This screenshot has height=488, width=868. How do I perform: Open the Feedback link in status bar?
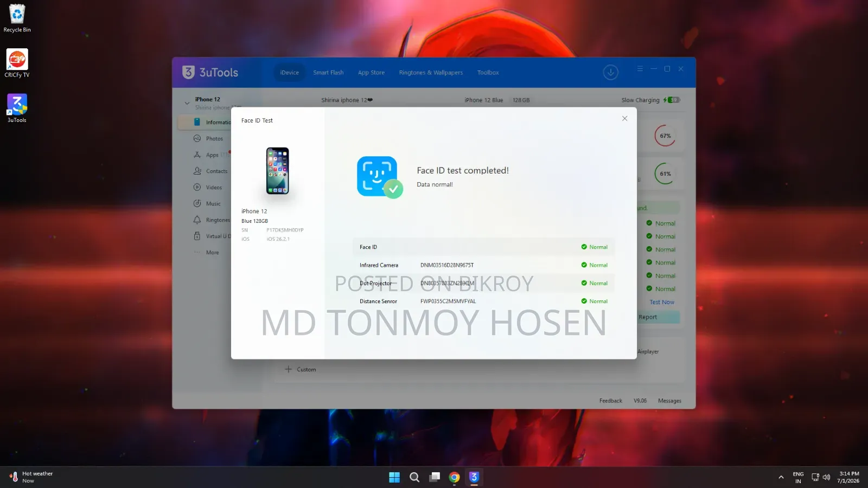[x=610, y=401]
